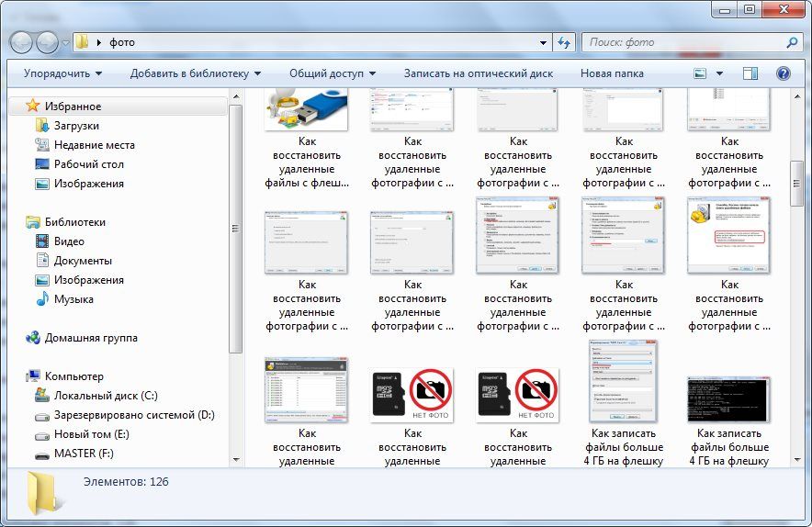Viewport: 812px width, 527px height.
Task: Select first 'НЕТ ФОТО' memory card thumbnail
Action: [412, 396]
